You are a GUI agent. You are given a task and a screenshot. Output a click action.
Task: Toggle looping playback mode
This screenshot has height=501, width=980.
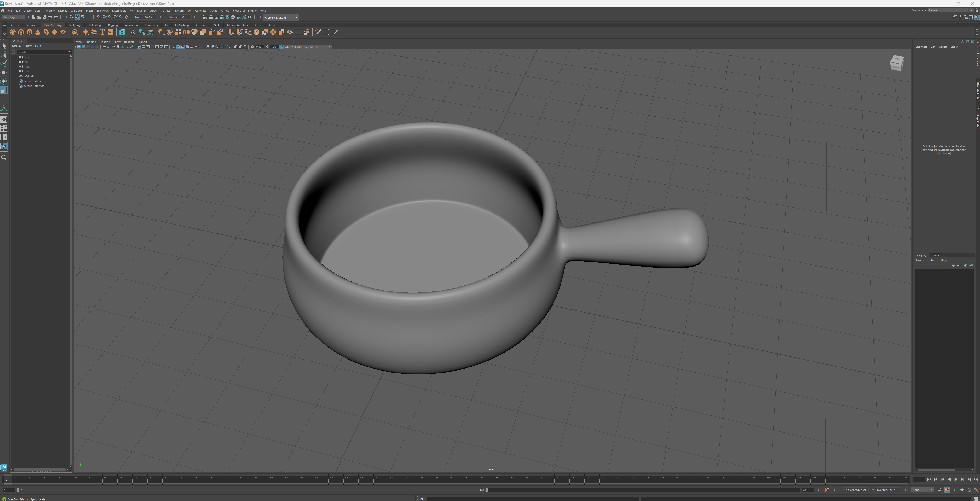tap(939, 490)
